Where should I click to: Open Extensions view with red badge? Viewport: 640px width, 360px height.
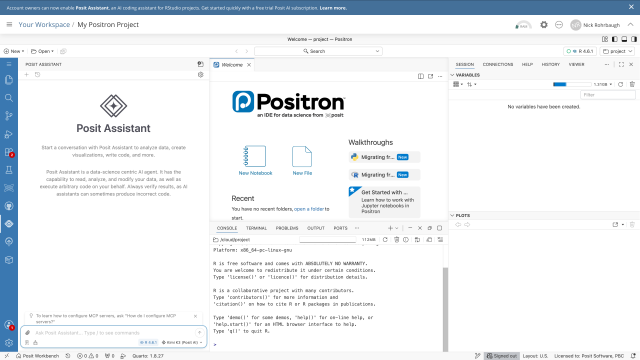9,152
